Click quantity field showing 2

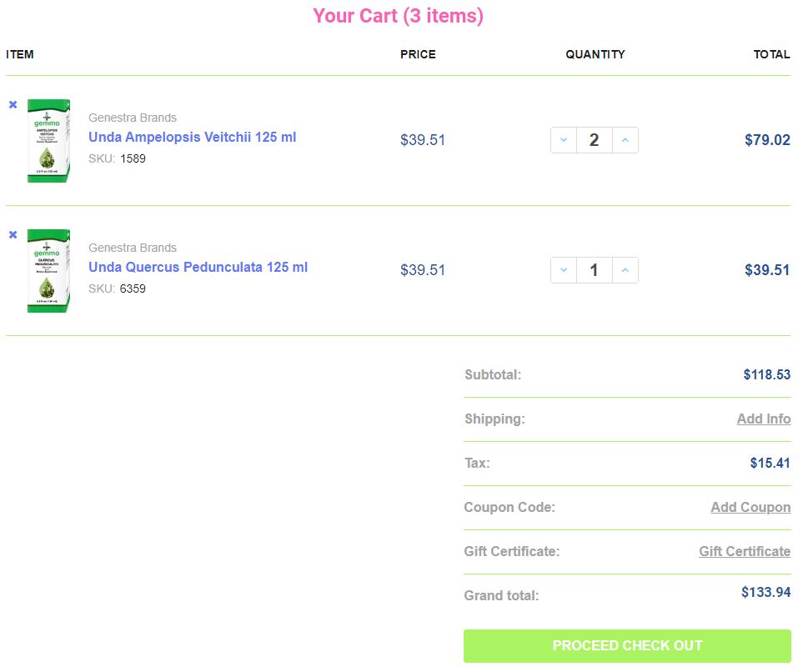(594, 140)
